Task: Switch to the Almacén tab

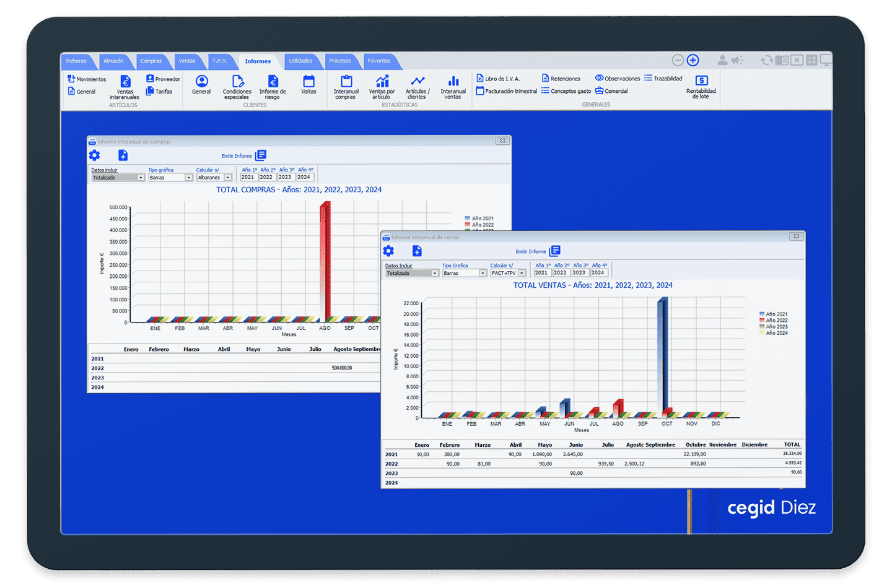Action: [113, 61]
